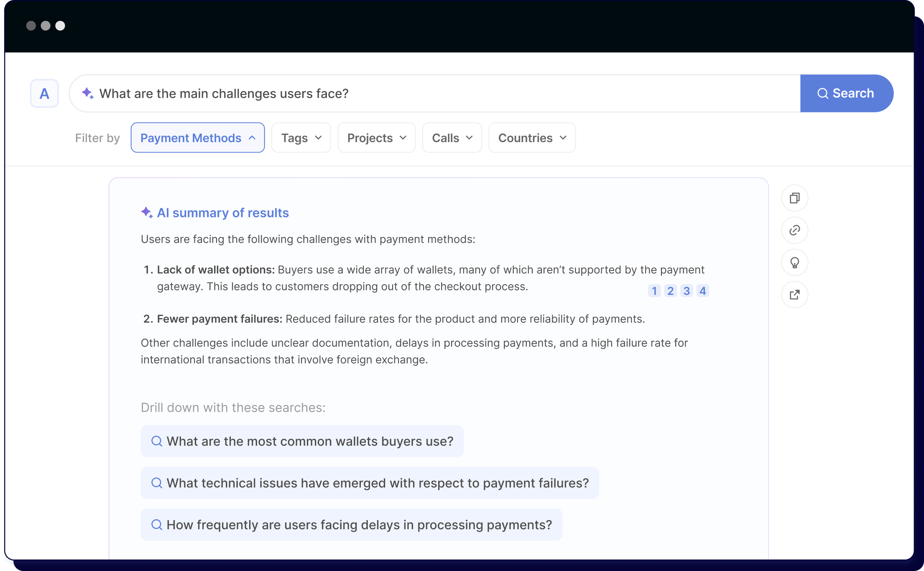Click the lightbulb insight icon

[794, 263]
